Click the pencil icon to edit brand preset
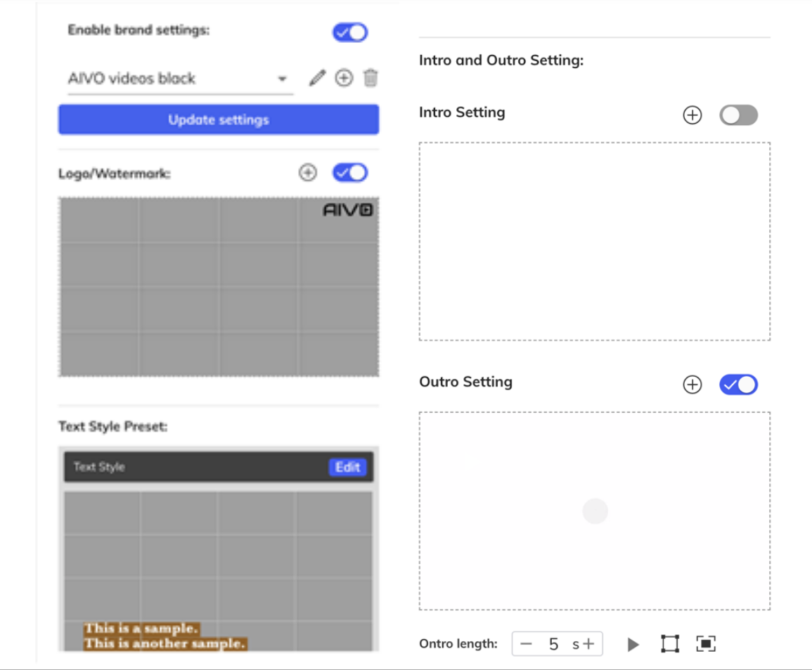Viewport: 812px width, 670px height. [x=317, y=78]
